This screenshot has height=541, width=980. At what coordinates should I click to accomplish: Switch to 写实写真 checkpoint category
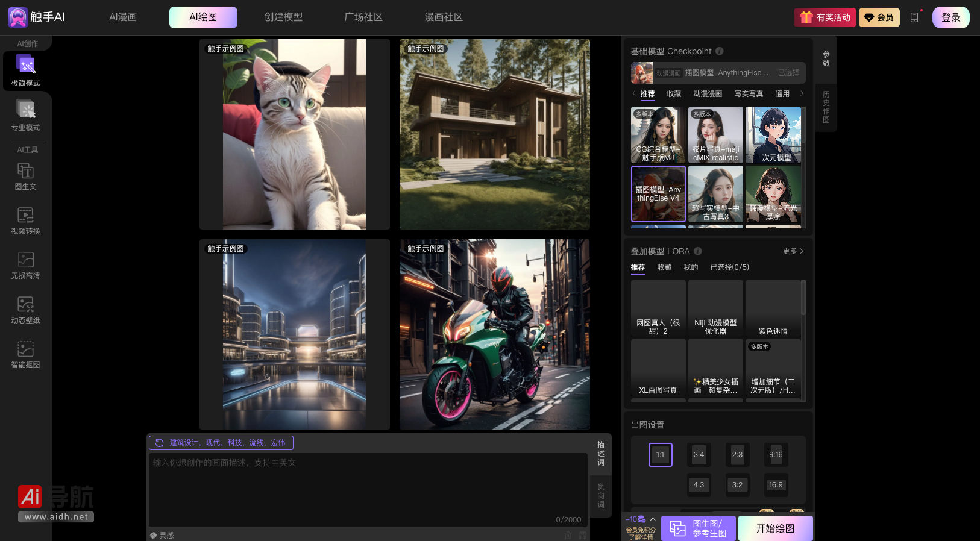[749, 94]
